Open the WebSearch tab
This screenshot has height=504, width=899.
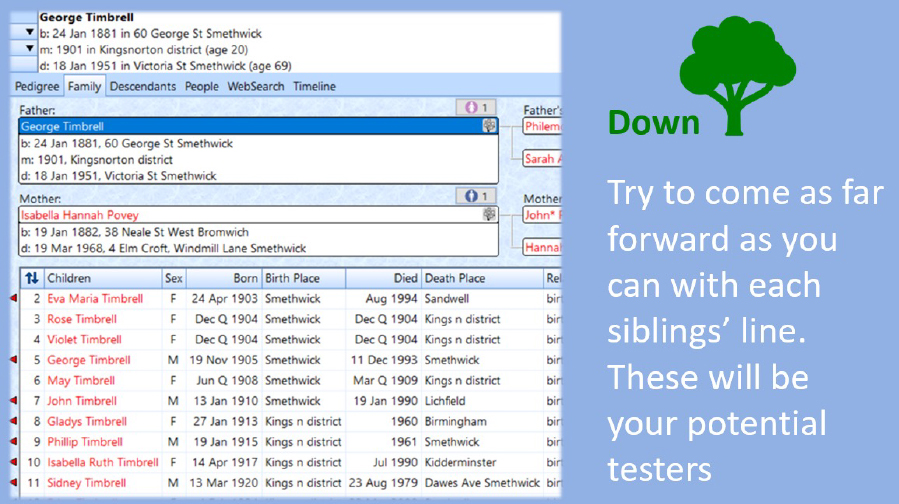[x=255, y=87]
